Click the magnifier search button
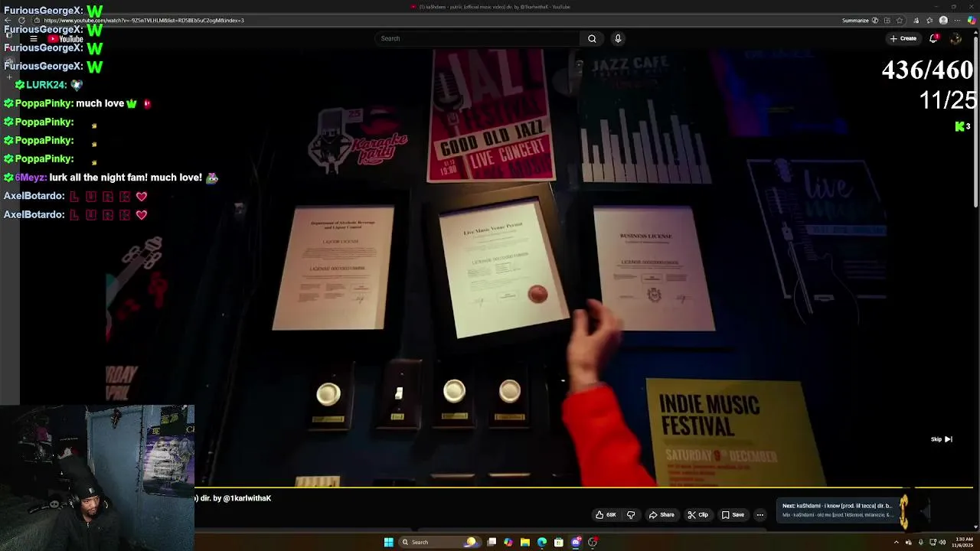 (592, 38)
